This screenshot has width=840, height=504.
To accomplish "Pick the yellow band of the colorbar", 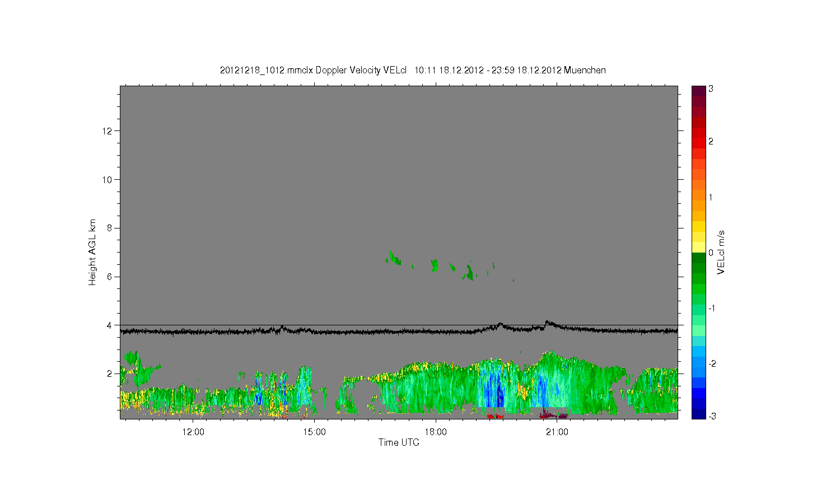I will tap(698, 242).
